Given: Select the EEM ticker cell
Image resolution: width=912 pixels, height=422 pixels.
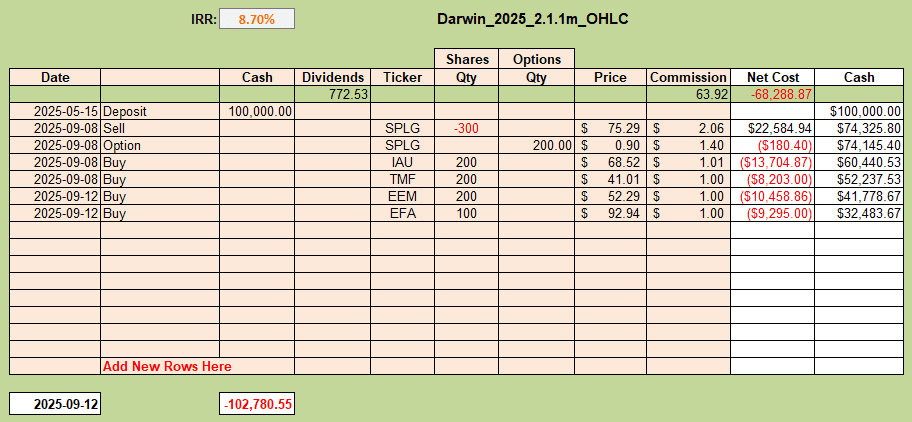Looking at the screenshot, I should pyautogui.click(x=402, y=196).
